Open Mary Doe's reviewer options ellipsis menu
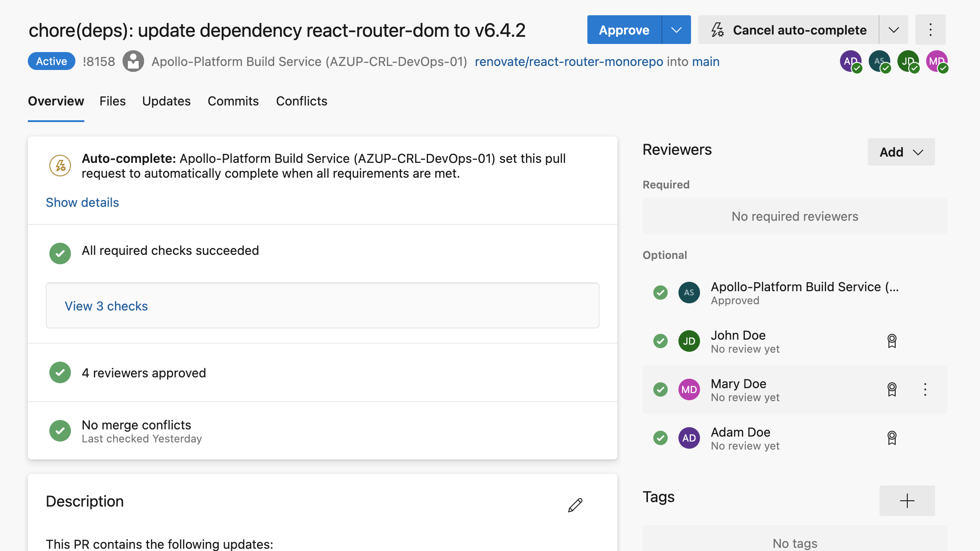 [925, 389]
